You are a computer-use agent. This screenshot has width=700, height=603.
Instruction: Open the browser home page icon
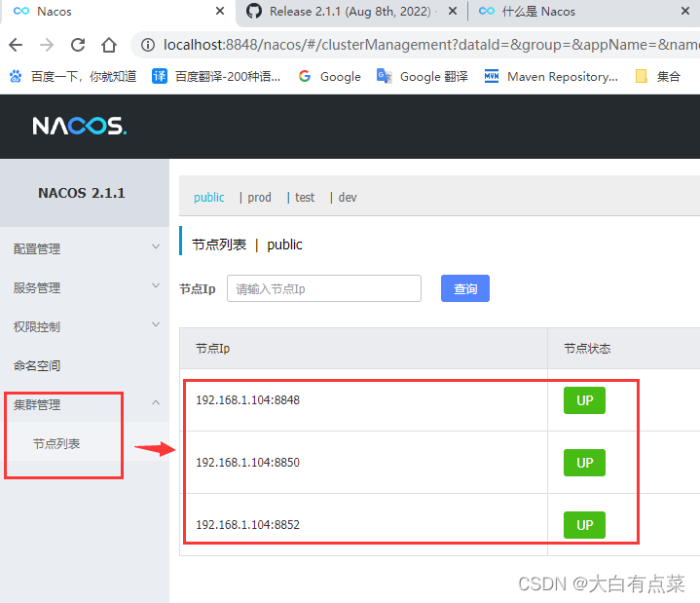point(109,45)
